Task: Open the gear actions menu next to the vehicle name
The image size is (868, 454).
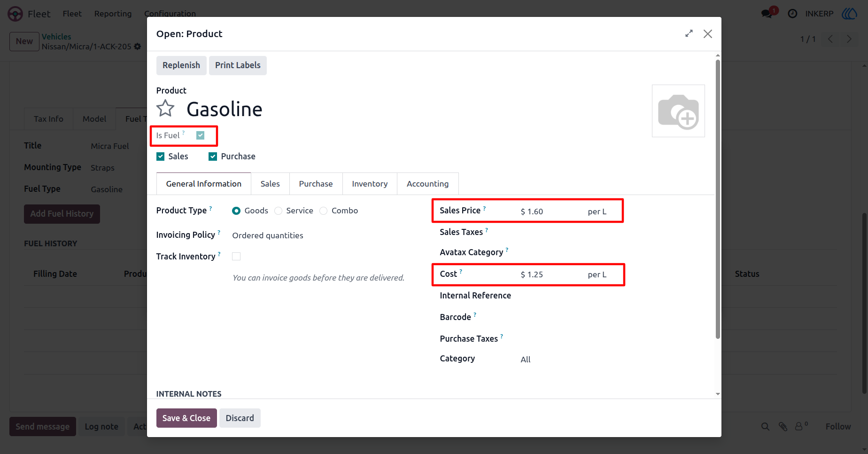Action: pyautogui.click(x=137, y=47)
